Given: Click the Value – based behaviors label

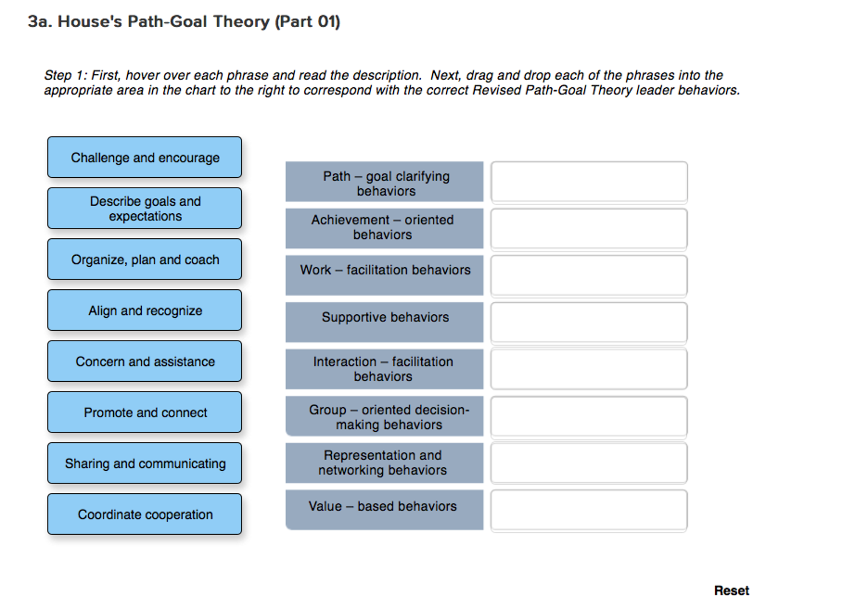Looking at the screenshot, I should [384, 510].
